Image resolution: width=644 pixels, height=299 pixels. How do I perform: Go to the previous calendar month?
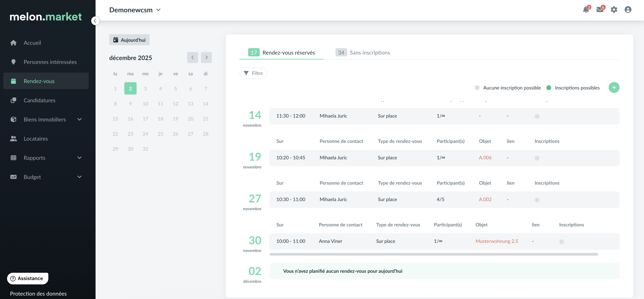pos(192,58)
